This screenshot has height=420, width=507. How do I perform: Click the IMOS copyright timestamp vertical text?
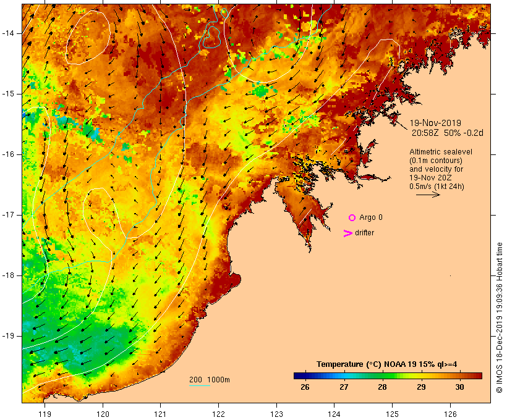pos(499,318)
